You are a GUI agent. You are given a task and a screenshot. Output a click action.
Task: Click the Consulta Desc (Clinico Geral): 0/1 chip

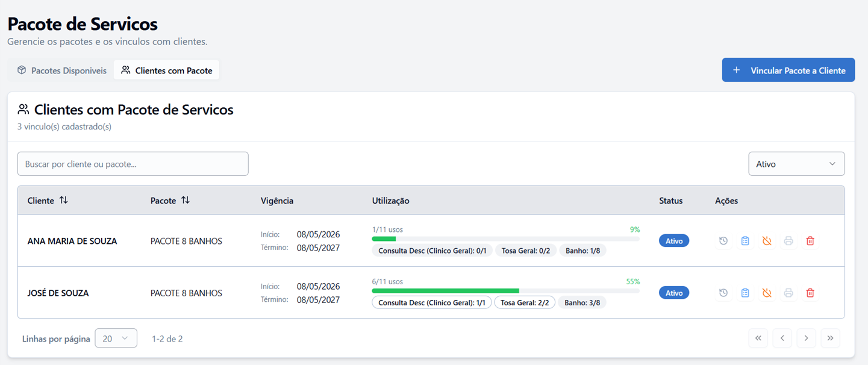[432, 251]
